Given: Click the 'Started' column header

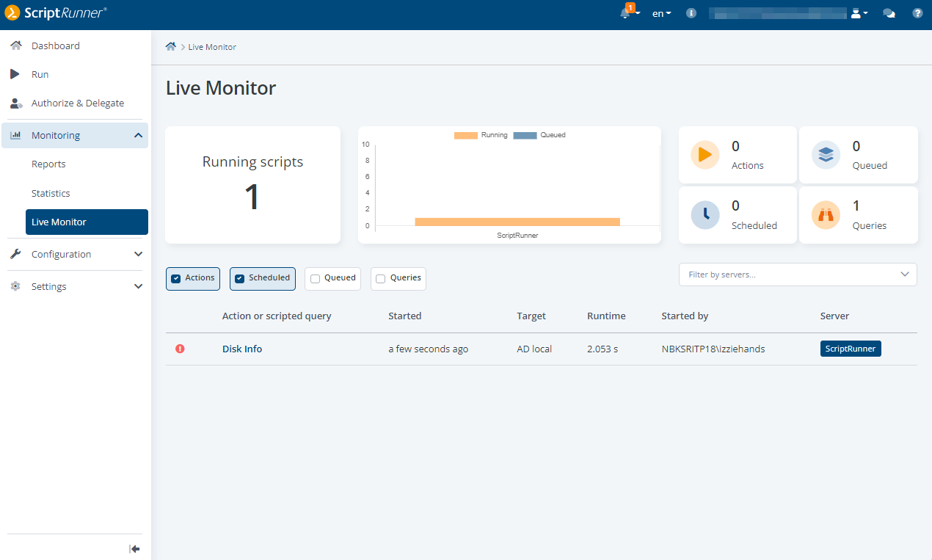Looking at the screenshot, I should [405, 316].
